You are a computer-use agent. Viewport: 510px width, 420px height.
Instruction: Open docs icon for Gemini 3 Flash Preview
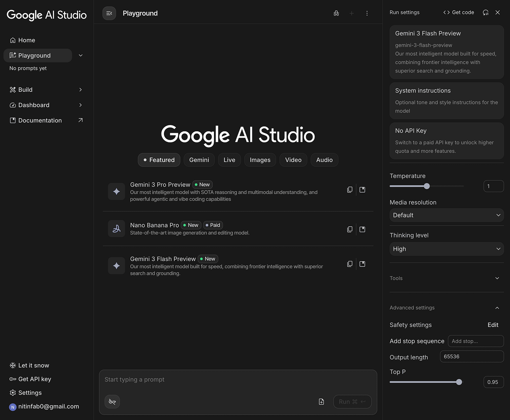tap(363, 264)
